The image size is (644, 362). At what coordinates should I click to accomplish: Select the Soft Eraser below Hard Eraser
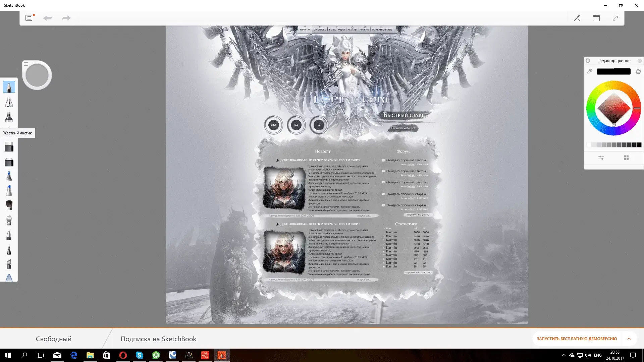[9, 162]
